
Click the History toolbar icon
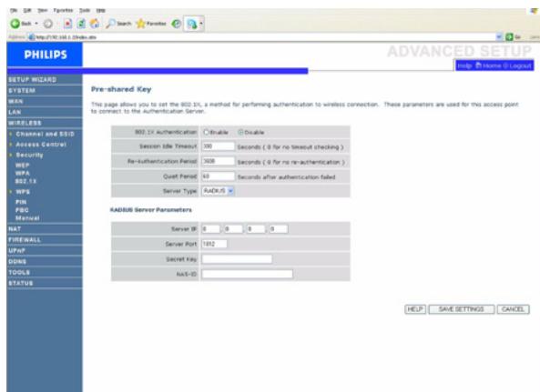(x=177, y=24)
